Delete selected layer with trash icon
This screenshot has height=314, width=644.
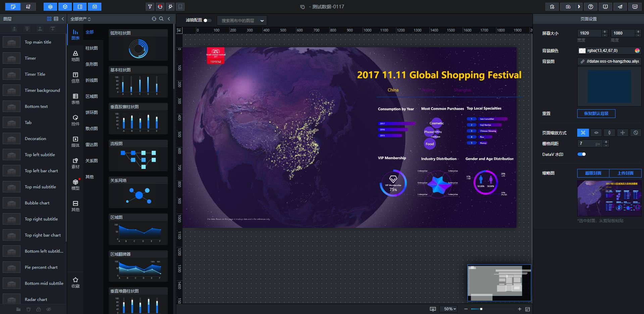[x=29, y=309]
